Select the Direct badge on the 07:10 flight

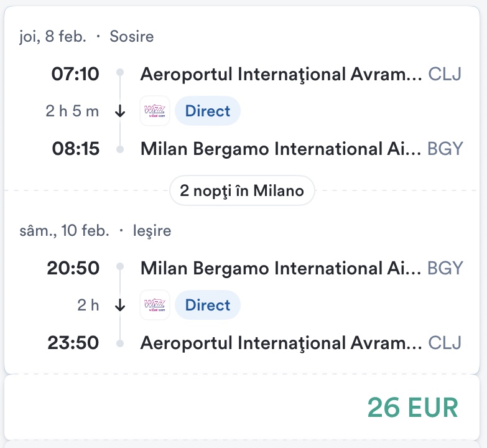[x=208, y=111]
